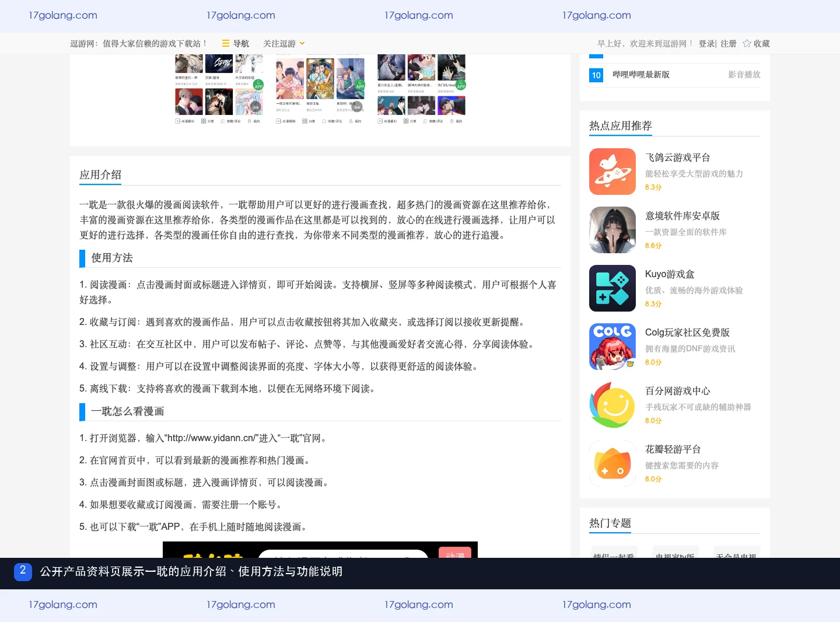Open Colg玩家社区免费版 app icon
Screen dimensions: 840x622
pyautogui.click(x=612, y=347)
